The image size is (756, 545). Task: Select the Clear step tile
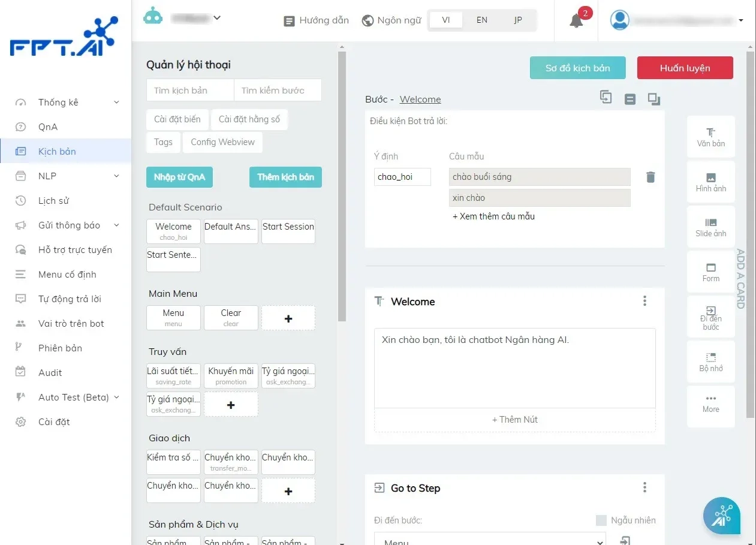231,318
